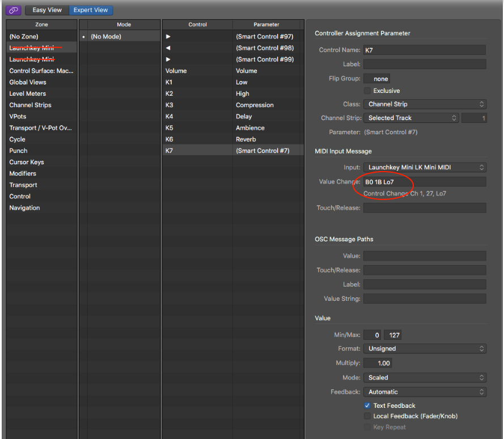
Task: Open the Format dropdown
Action: click(425, 349)
